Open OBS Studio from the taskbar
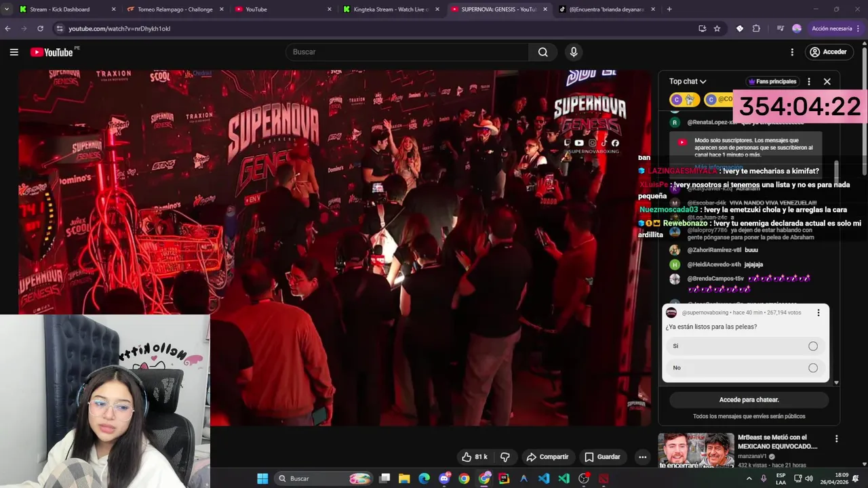Image resolution: width=868 pixels, height=488 pixels. click(x=584, y=479)
